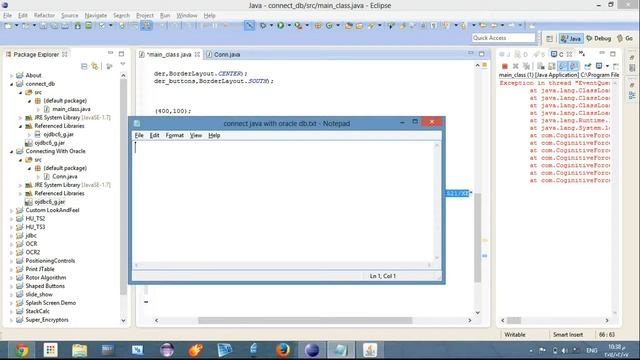Open the File Explorer taskbar icon
The image size is (640, 360).
(79, 350)
